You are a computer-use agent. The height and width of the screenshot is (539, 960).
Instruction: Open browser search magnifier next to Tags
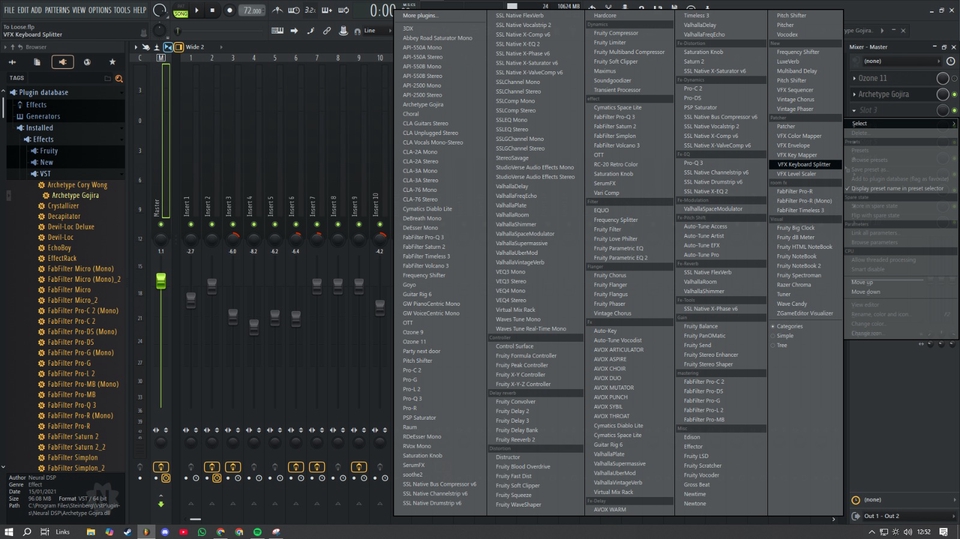119,78
